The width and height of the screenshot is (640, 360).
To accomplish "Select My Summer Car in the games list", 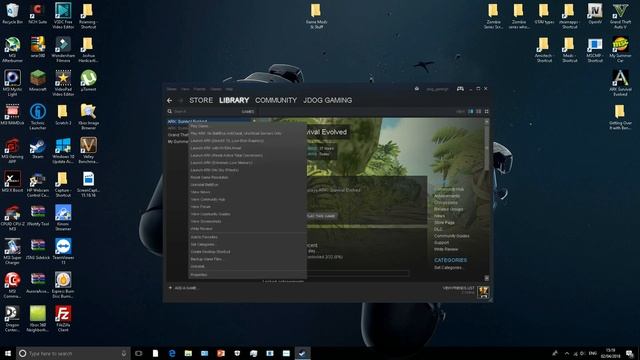I will point(178,142).
